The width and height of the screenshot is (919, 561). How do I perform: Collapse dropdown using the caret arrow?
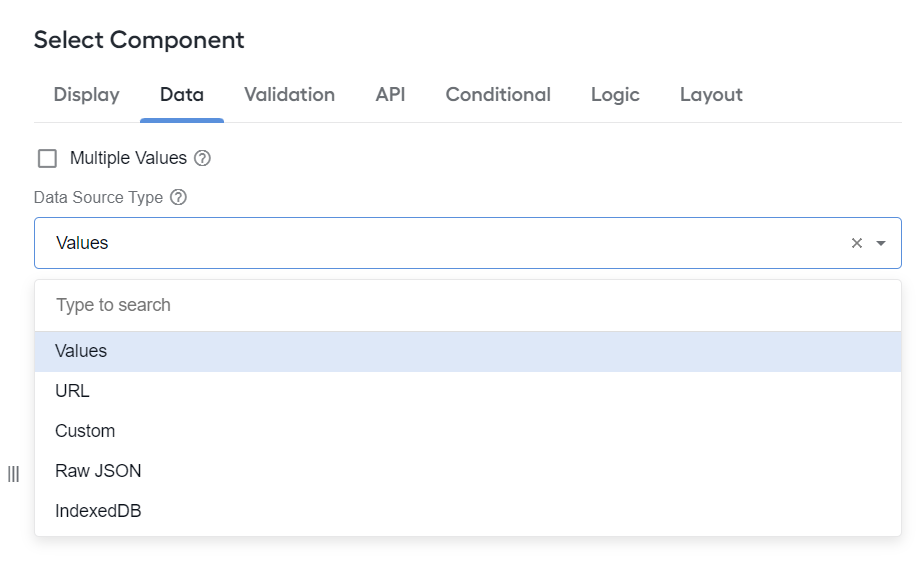tap(880, 243)
